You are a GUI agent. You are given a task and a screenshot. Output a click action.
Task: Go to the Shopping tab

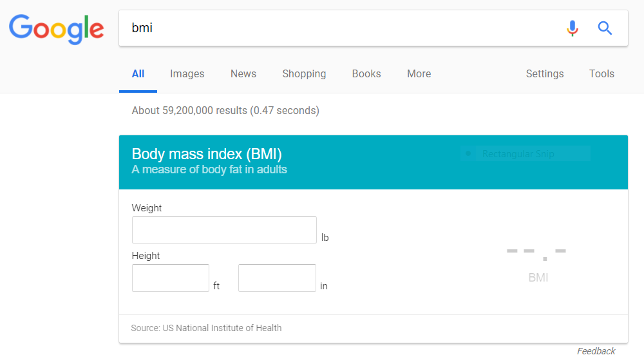point(304,74)
